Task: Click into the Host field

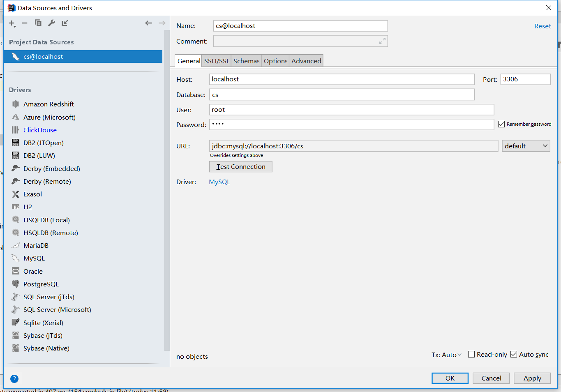Action: pyautogui.click(x=342, y=79)
